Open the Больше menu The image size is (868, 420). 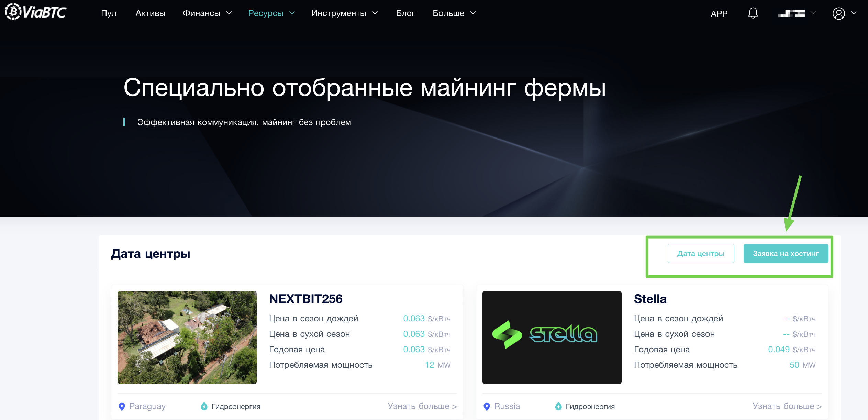(x=448, y=13)
